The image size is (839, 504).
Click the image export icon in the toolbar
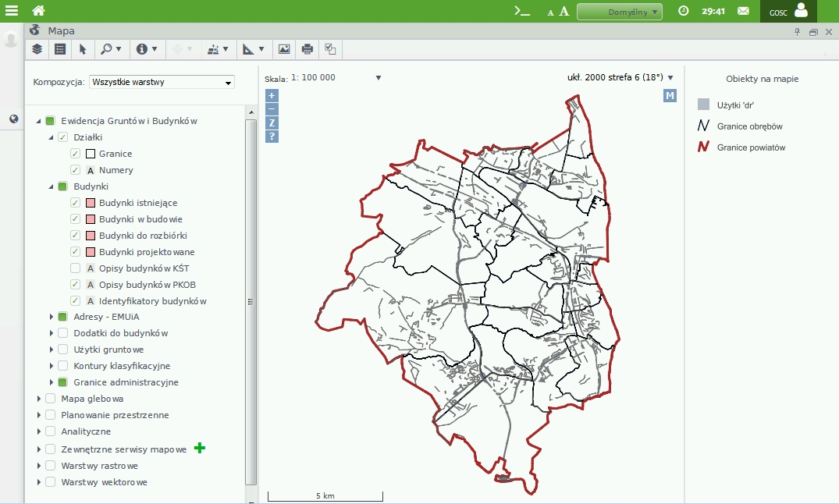pyautogui.click(x=284, y=49)
